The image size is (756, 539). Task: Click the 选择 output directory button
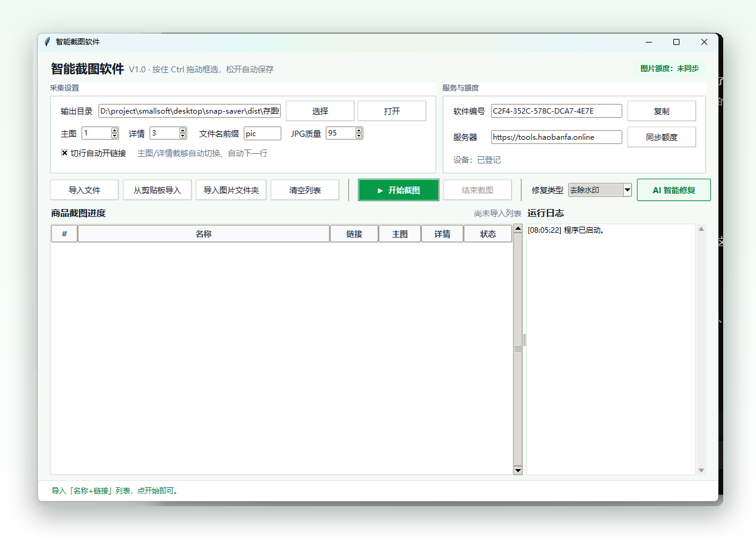click(x=320, y=111)
